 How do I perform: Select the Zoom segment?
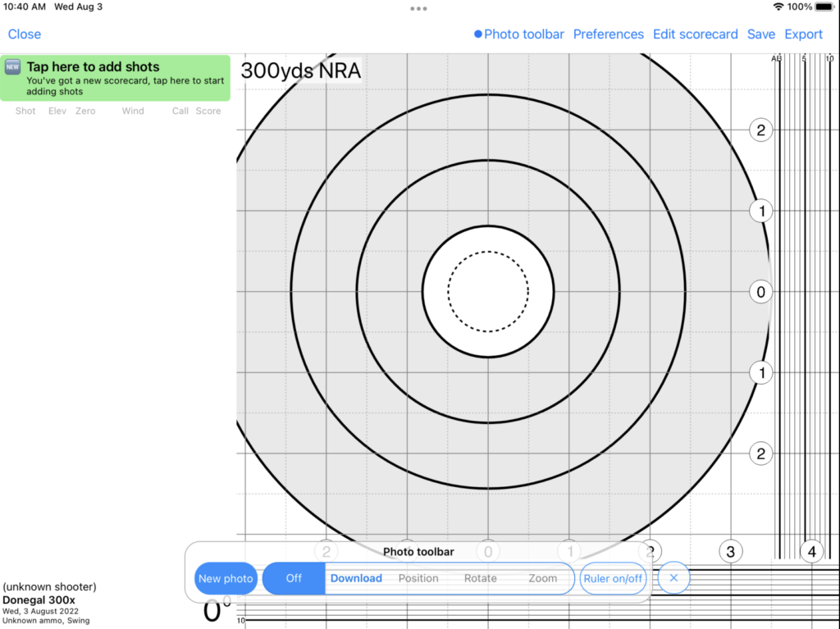(542, 578)
